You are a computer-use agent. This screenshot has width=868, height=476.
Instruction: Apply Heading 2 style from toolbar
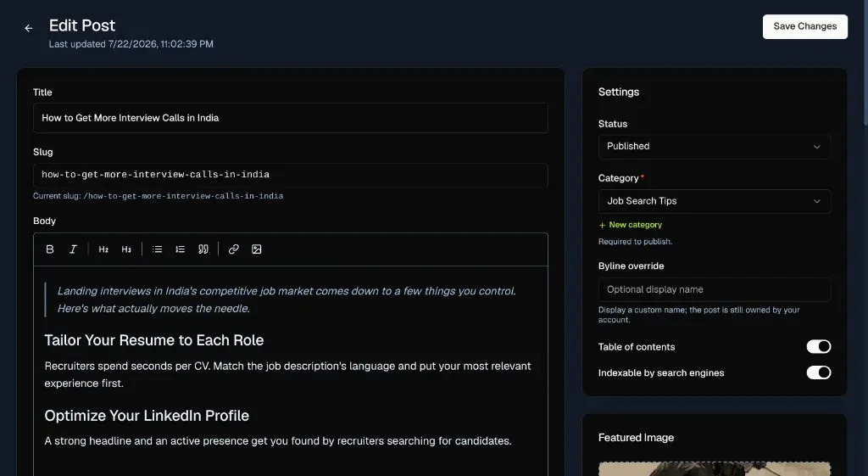(103, 249)
